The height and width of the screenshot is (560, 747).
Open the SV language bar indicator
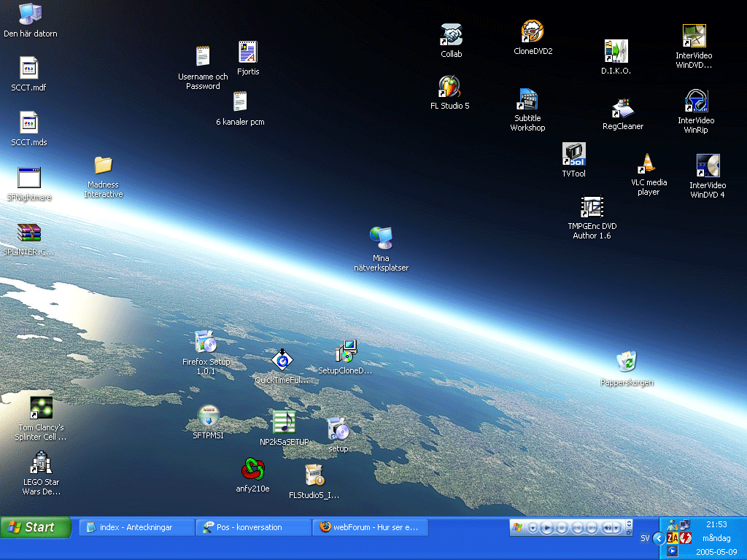645,538
